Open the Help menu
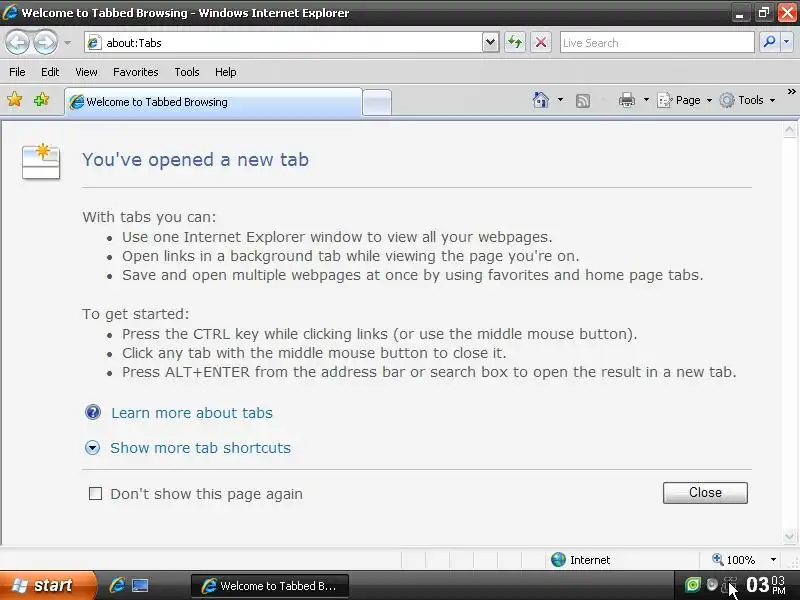This screenshot has width=800, height=600. tap(226, 72)
